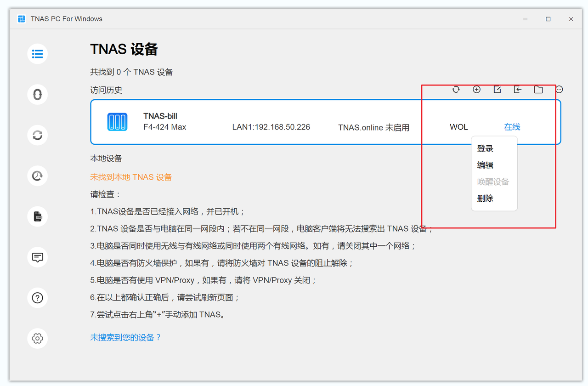Click the 未找到本地 TNAS 设备 warning text

[x=131, y=177]
